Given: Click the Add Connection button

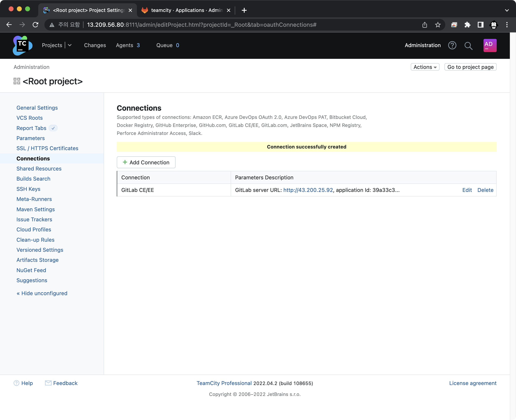Looking at the screenshot, I should click(146, 162).
